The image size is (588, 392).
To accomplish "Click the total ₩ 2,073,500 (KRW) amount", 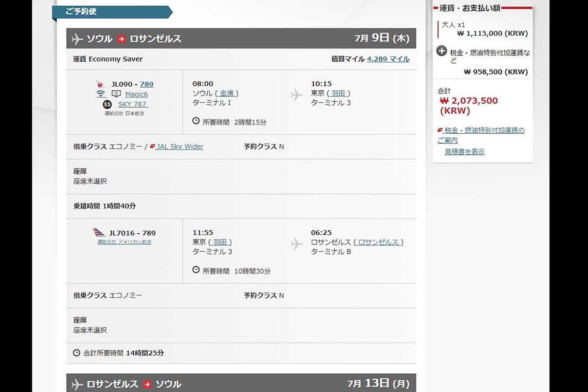I will pyautogui.click(x=469, y=105).
